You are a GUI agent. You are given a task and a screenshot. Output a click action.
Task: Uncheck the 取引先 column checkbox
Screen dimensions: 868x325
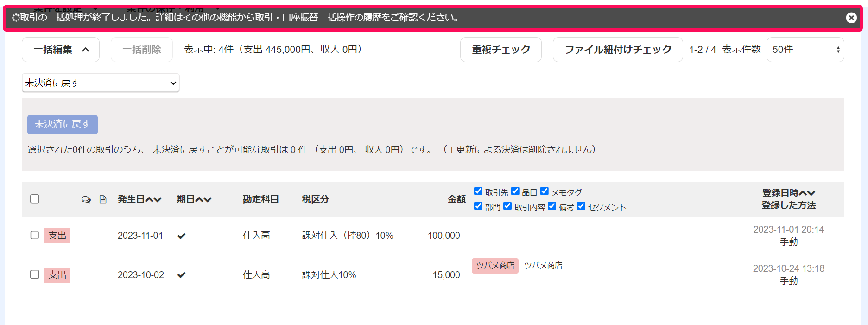(478, 191)
